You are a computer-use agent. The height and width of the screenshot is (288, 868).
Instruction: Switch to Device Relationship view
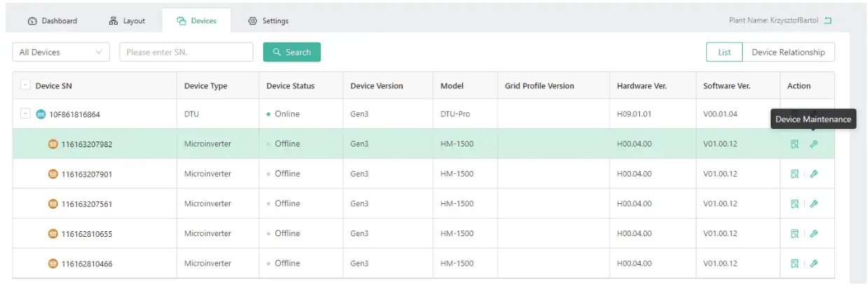pos(788,52)
